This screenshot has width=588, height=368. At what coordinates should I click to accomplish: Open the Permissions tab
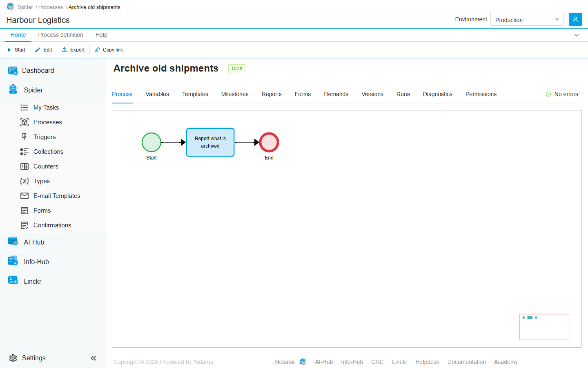pyautogui.click(x=481, y=94)
